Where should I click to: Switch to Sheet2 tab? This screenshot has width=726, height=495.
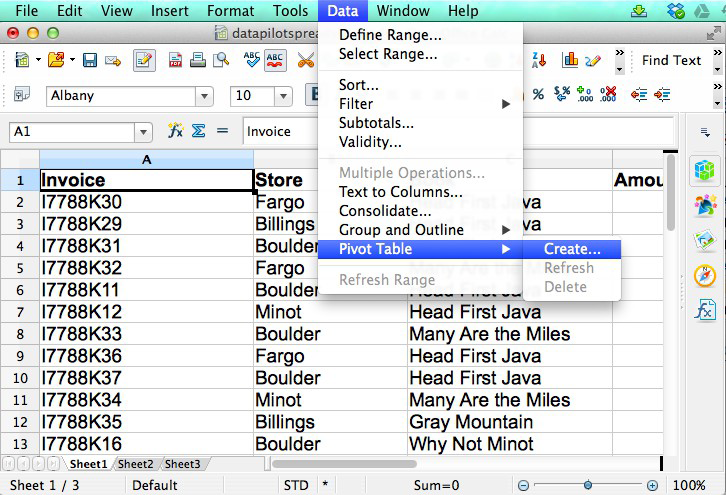[x=136, y=464]
